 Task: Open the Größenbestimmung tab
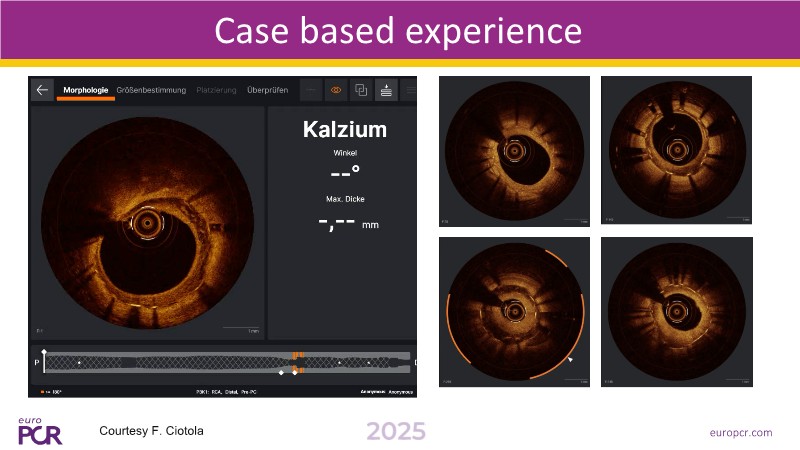[151, 90]
